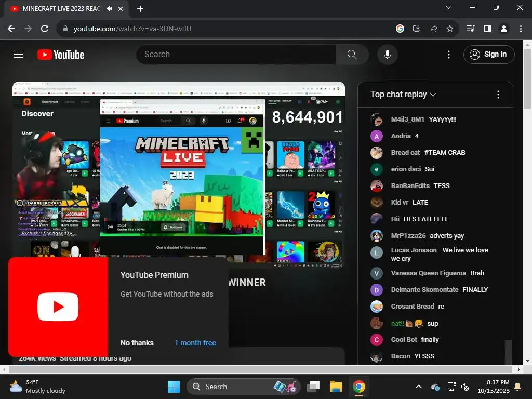
Task: Click the address bar URL
Action: point(132,29)
